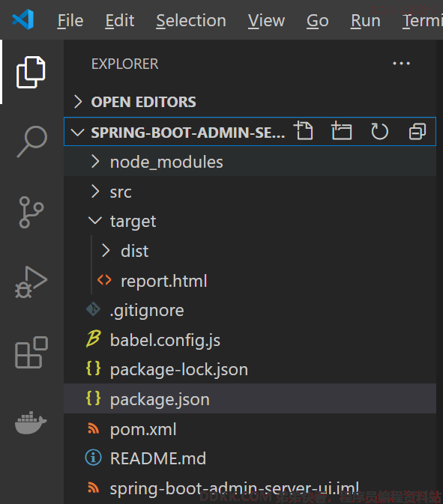The width and height of the screenshot is (443, 504).
Task: Select the dist folder name
Action: click(134, 251)
